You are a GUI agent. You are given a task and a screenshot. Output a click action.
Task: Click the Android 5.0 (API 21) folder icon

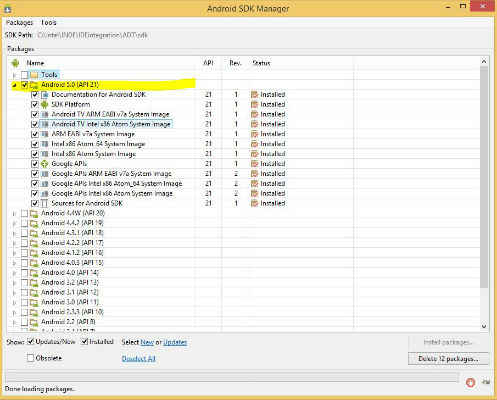(x=34, y=85)
